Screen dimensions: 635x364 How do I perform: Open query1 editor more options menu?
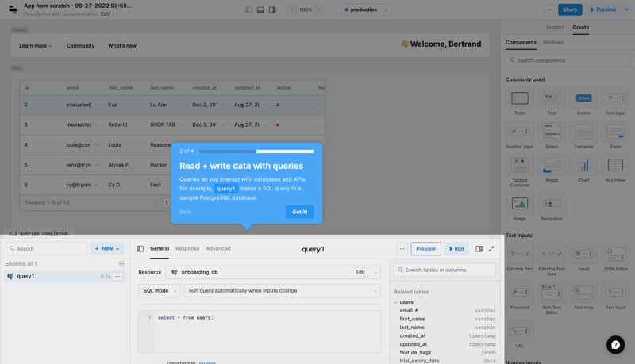point(402,249)
